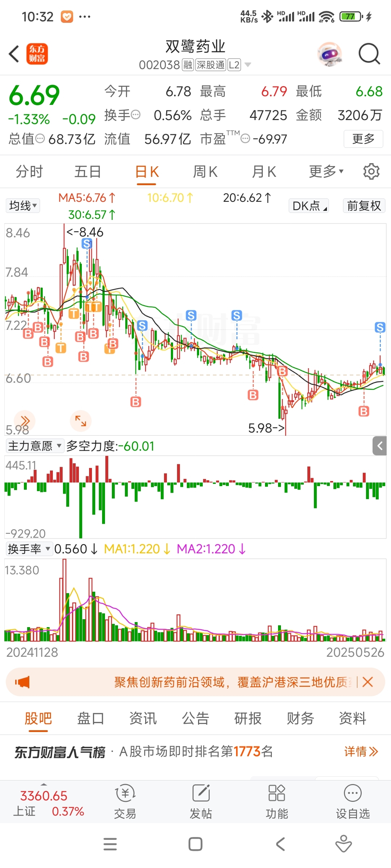Open the 均线 indicator dropdown
Screen dimensions: 391x868
[23, 206]
